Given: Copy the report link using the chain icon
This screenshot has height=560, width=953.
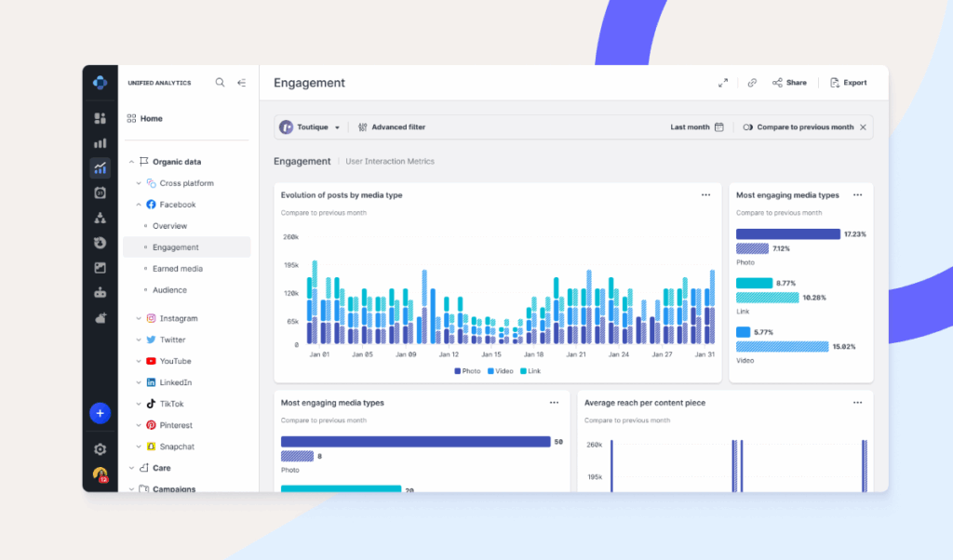Looking at the screenshot, I should point(752,82).
